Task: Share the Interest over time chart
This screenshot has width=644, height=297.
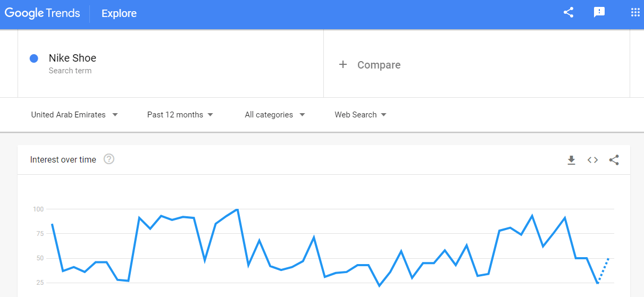Action: (614, 160)
